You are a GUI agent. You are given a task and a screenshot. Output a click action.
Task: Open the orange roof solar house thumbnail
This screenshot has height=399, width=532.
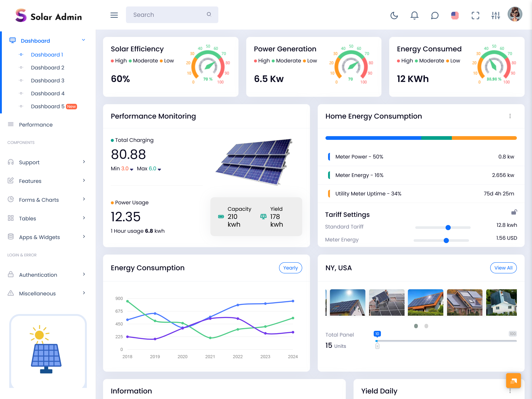425,302
